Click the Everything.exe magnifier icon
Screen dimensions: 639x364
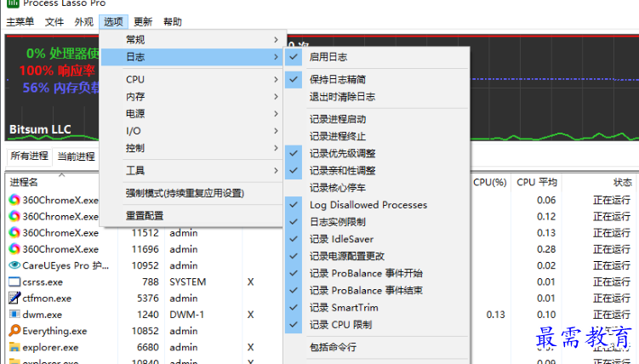14,330
